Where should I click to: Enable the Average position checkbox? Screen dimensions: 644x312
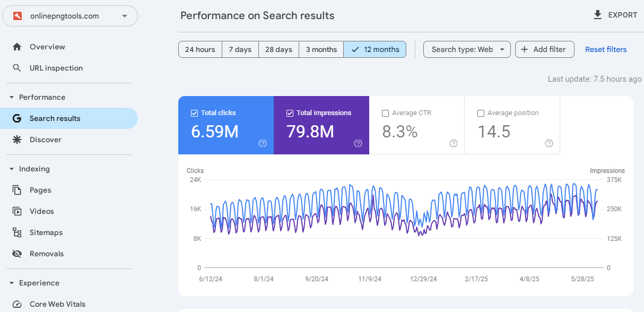coord(481,113)
